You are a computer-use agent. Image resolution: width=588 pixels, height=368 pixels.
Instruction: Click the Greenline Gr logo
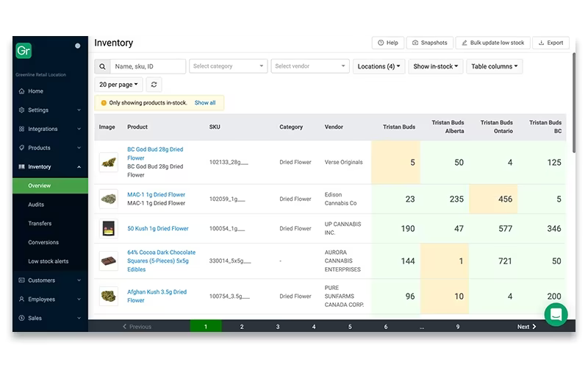[x=24, y=50]
